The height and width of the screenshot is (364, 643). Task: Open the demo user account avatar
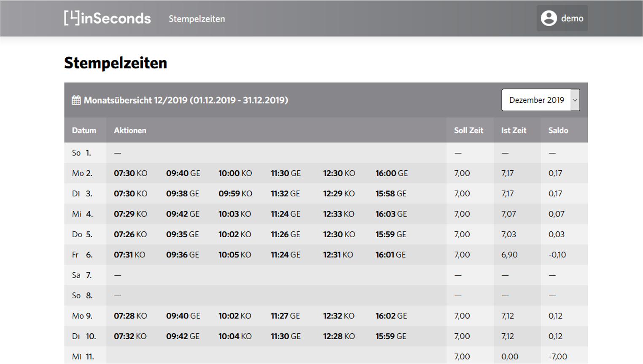(x=549, y=18)
